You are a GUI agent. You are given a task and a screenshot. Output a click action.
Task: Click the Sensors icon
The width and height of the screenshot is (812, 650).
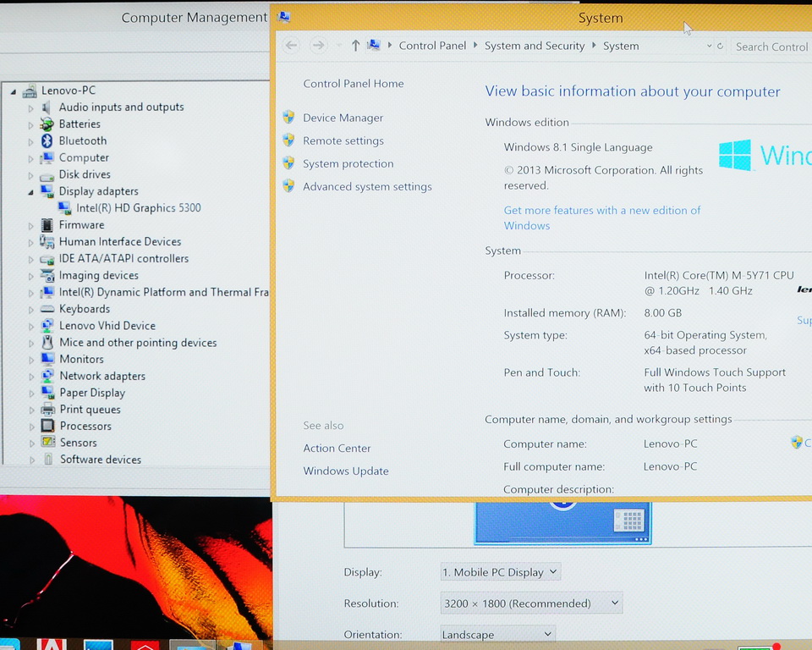(47, 442)
